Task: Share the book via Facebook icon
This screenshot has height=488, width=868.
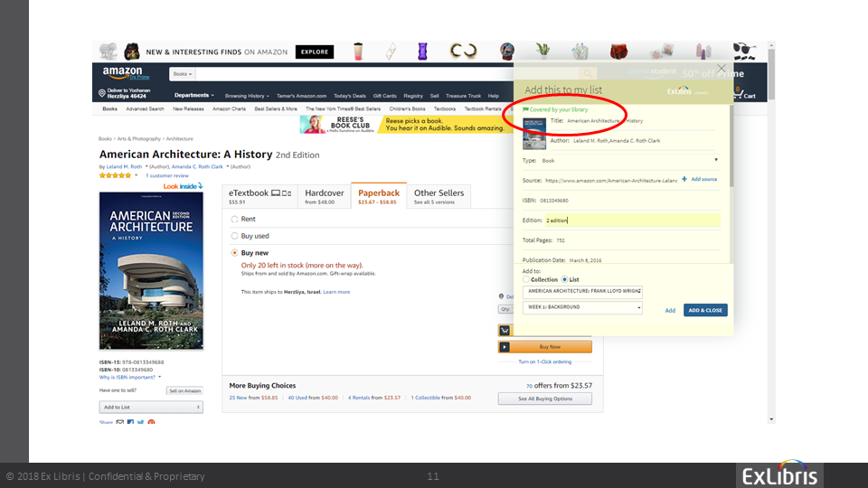Action: tap(130, 422)
